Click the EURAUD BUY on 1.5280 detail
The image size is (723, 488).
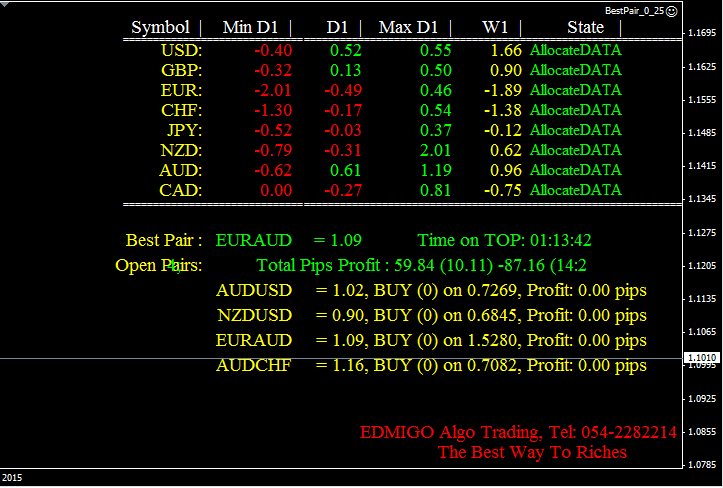pos(481,340)
